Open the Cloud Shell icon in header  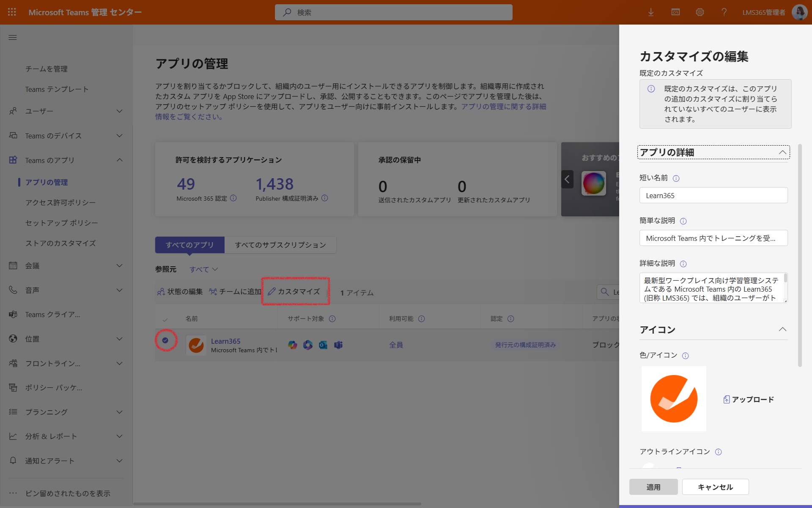point(675,12)
